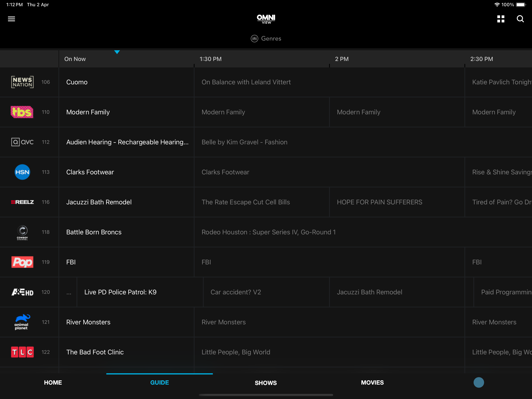The image size is (532, 399).
Task: Open Audien Hearing program on QVC
Action: 127,142
